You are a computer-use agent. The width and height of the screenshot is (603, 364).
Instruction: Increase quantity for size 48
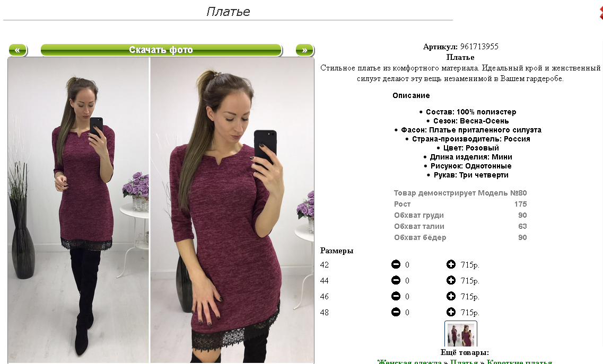(x=451, y=312)
